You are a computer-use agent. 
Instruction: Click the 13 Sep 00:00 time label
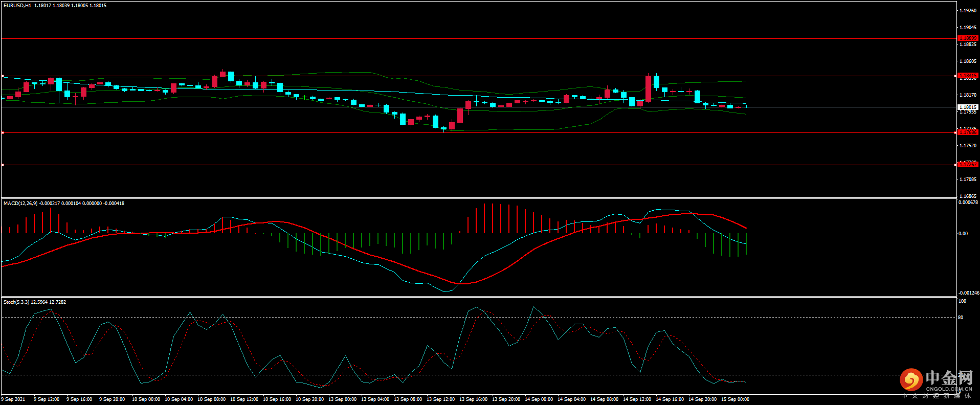point(342,399)
